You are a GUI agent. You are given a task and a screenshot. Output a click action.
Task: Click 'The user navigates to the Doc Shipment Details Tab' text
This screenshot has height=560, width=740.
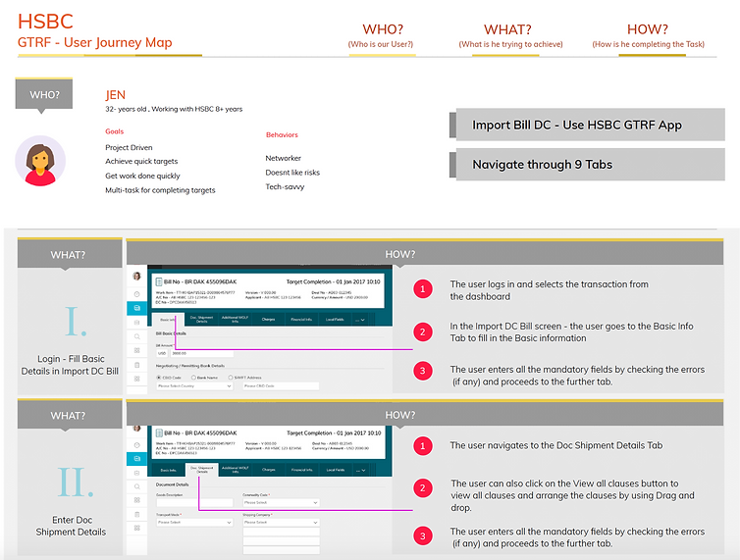tap(555, 445)
